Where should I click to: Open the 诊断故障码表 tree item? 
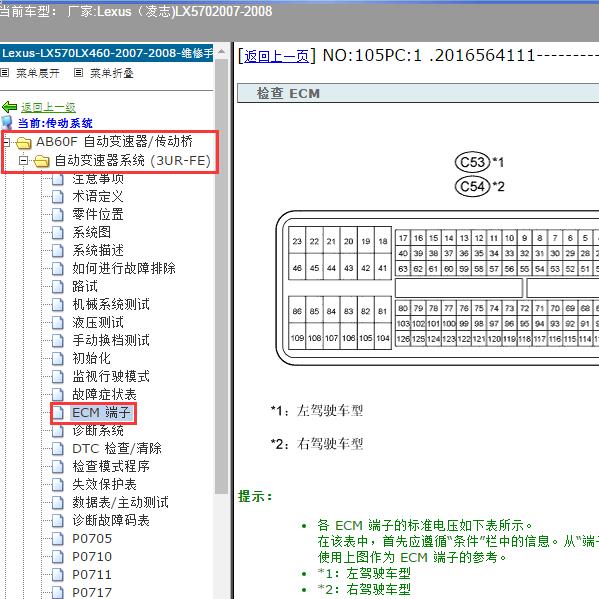tap(111, 520)
